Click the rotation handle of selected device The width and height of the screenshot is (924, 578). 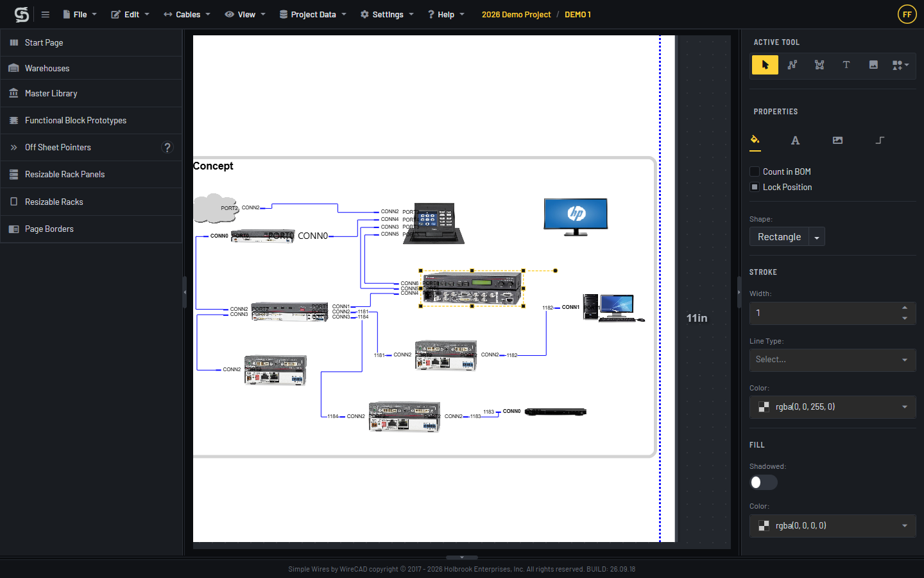pyautogui.click(x=555, y=270)
